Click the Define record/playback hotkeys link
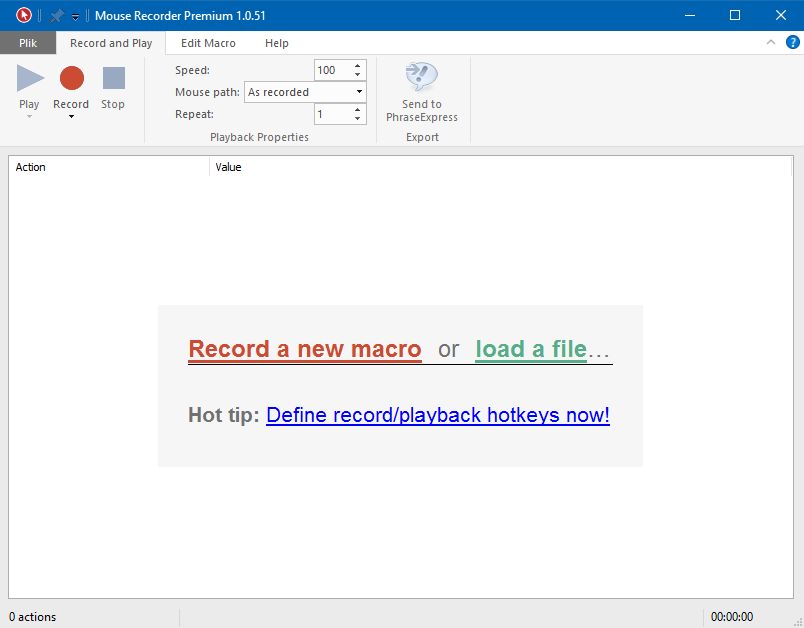804x628 pixels. 438,415
